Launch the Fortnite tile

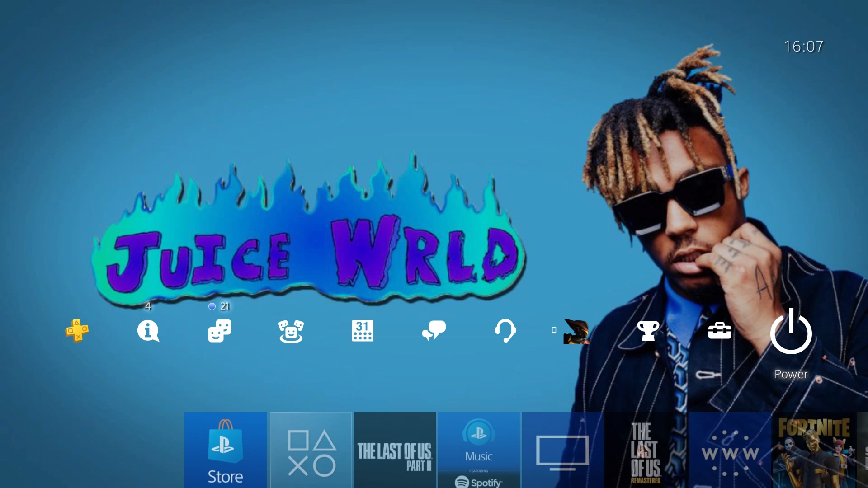814,450
